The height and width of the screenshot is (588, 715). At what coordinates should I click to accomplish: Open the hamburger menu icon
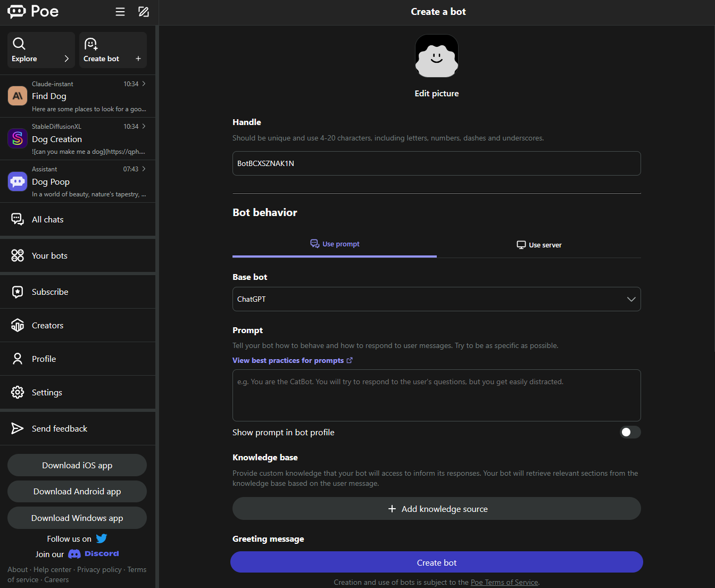[x=120, y=12]
